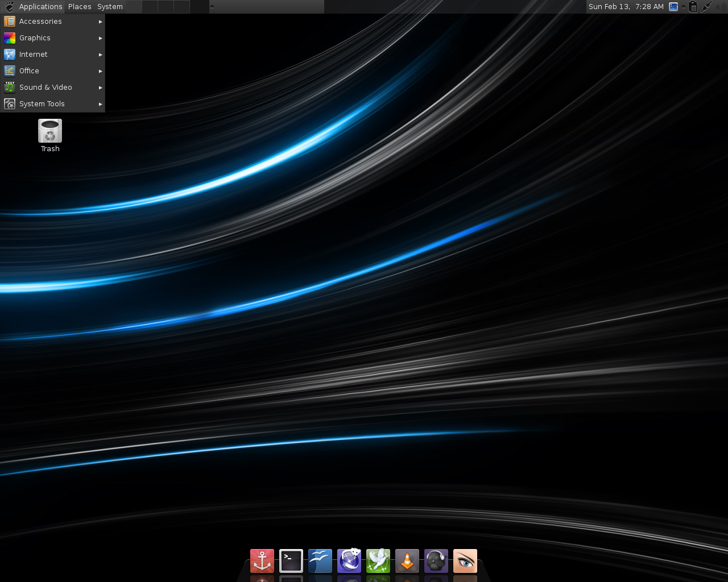Open the Places menu

[80, 7]
